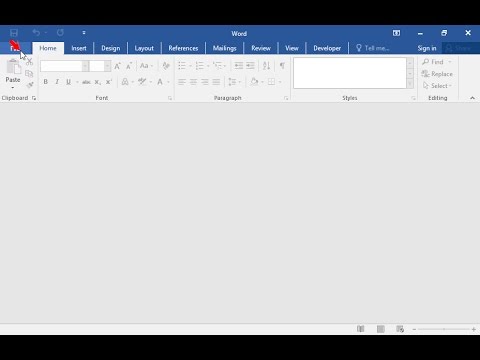Image resolution: width=480 pixels, height=360 pixels.
Task: Open the References tab
Action: 183,48
